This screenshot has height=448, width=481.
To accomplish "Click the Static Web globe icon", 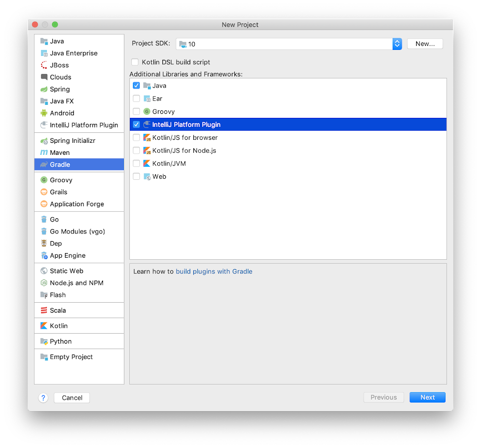I will (44, 271).
